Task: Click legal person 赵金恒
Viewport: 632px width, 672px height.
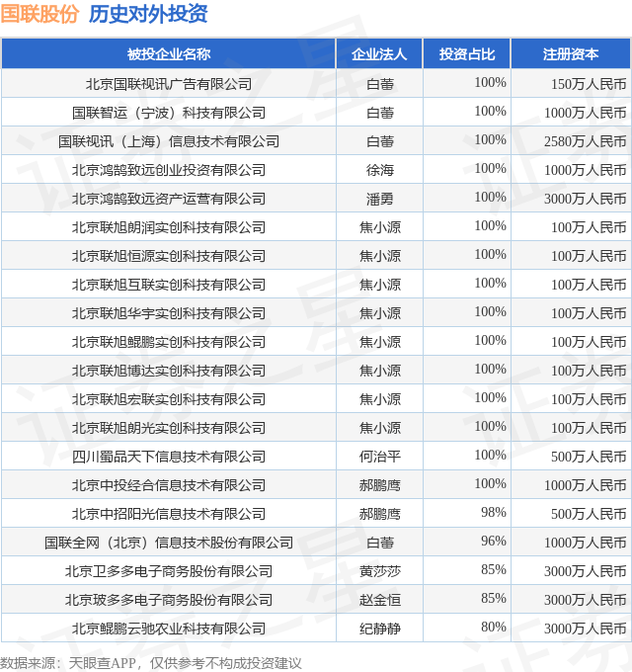Action: click(380, 600)
